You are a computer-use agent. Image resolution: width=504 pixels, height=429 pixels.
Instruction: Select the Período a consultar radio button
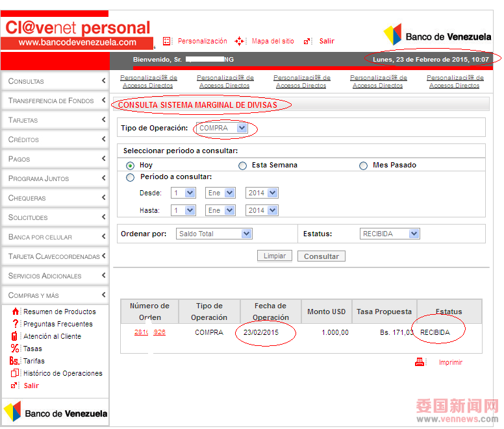coord(130,177)
